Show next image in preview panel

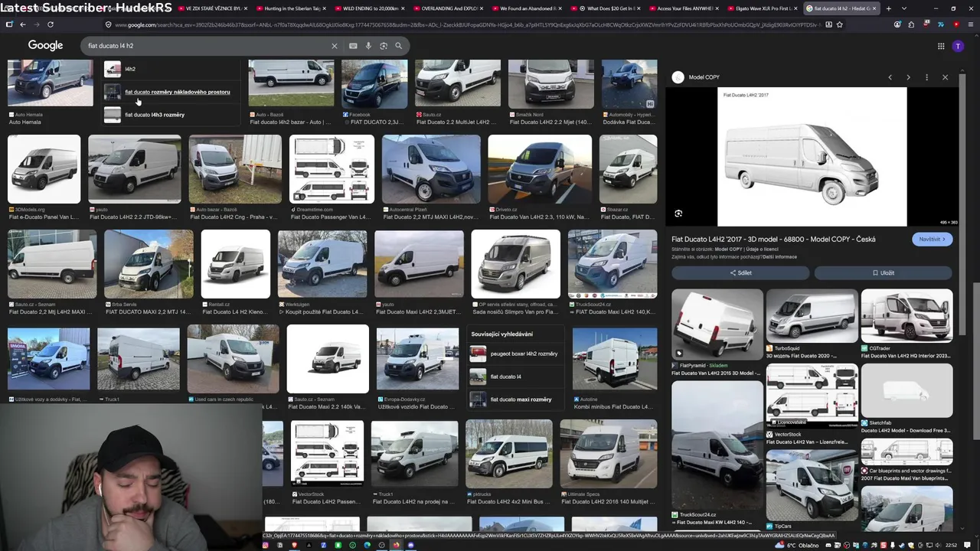(x=908, y=77)
